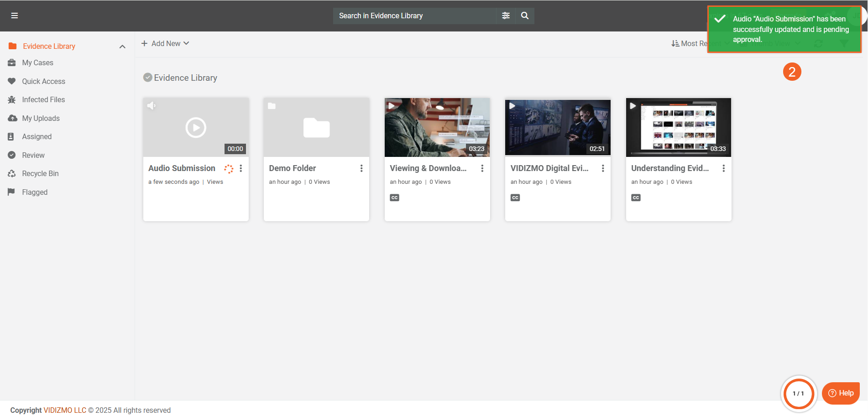
Task: Go to My Cases
Action: [37, 62]
